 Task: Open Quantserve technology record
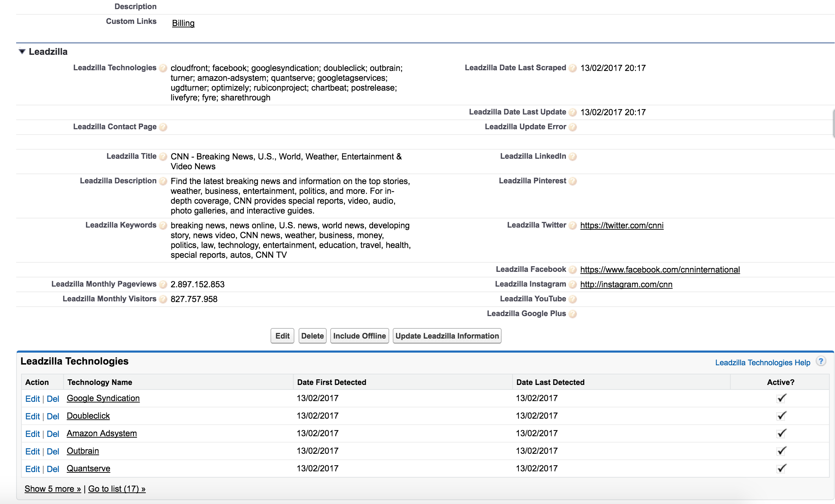coord(89,469)
